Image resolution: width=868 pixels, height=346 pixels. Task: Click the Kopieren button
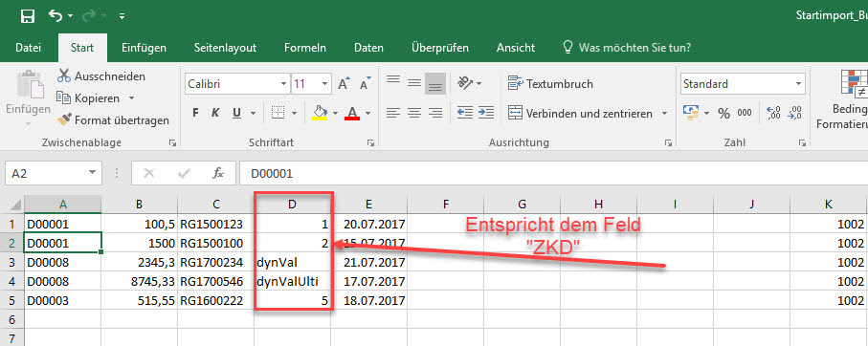click(x=89, y=98)
